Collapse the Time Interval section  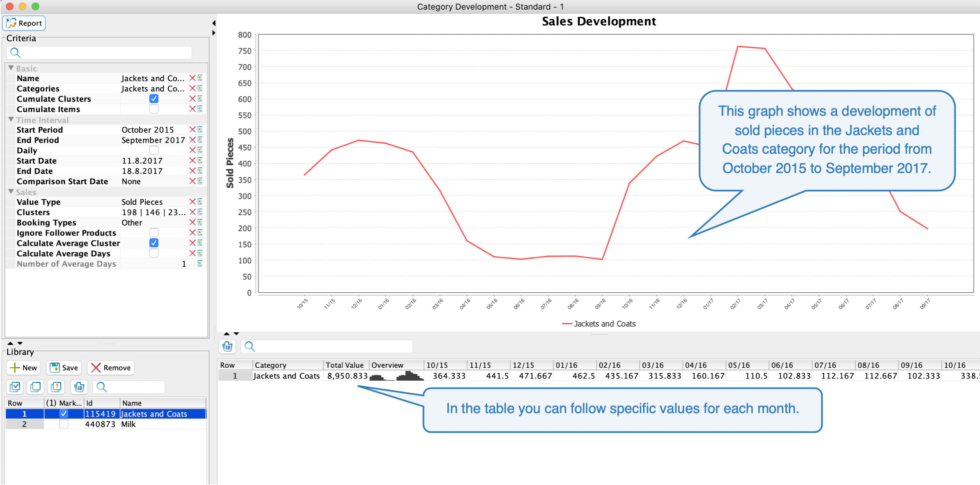point(11,119)
